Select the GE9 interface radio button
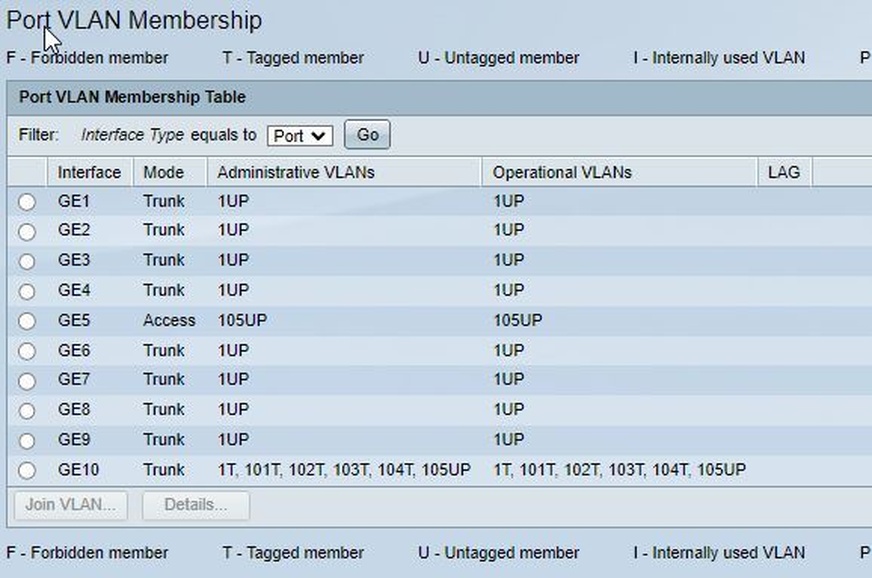This screenshot has height=578, width=872. (x=27, y=441)
